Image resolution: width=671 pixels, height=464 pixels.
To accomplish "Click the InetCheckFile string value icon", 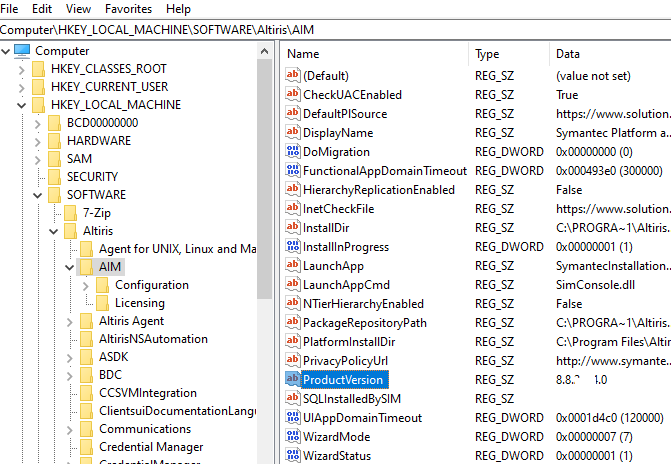I will [x=293, y=208].
